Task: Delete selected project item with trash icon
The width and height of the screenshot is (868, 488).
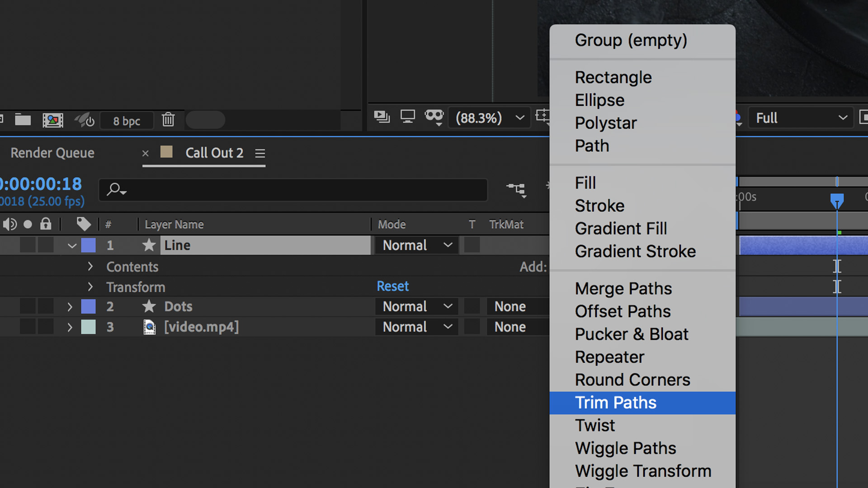Action: tap(168, 120)
